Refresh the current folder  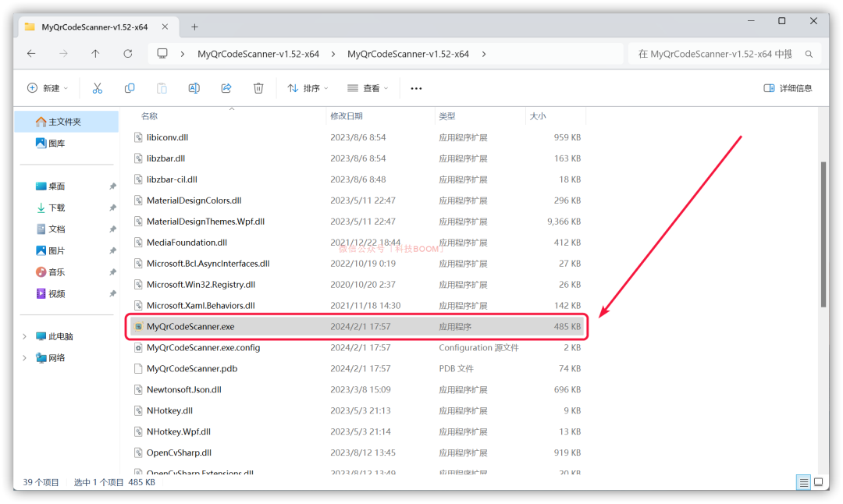[x=127, y=54]
